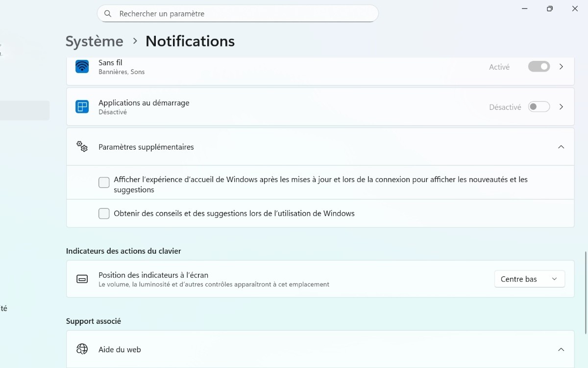
Task: Click the Aide du web globe icon
Action: click(81, 349)
